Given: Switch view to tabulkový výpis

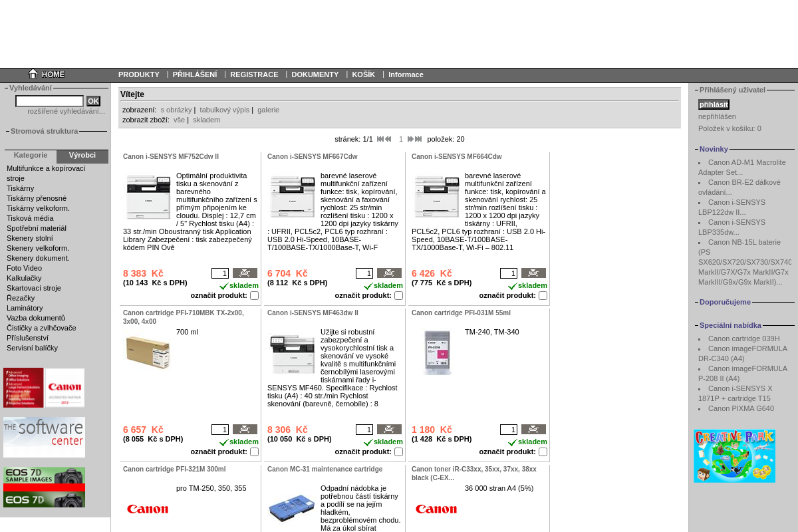Looking at the screenshot, I should pyautogui.click(x=225, y=110).
